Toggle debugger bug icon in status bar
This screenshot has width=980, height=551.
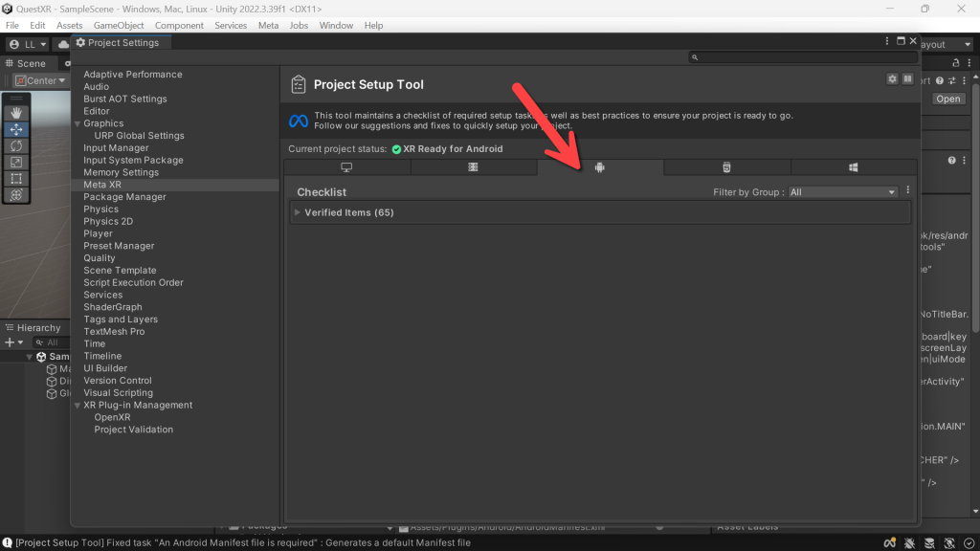(x=909, y=543)
